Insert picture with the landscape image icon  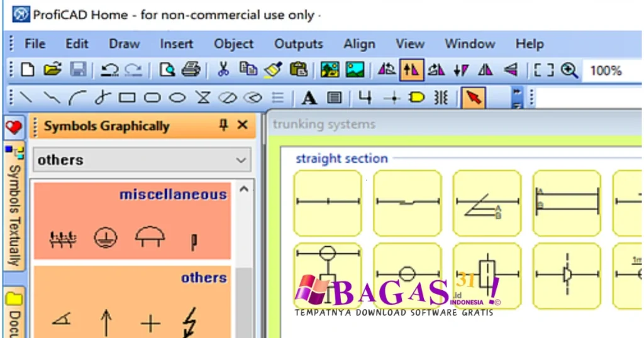355,70
